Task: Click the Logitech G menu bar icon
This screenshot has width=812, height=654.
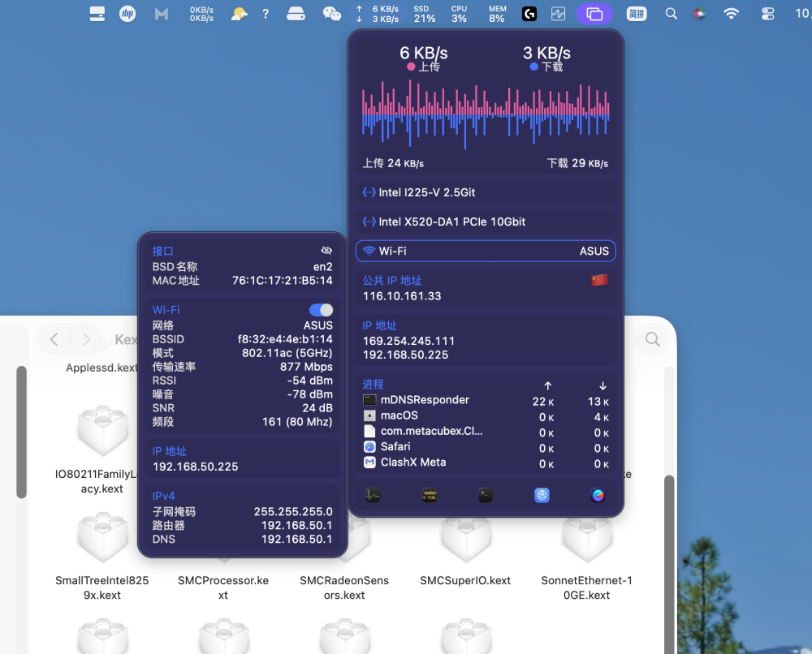Action: coord(529,14)
